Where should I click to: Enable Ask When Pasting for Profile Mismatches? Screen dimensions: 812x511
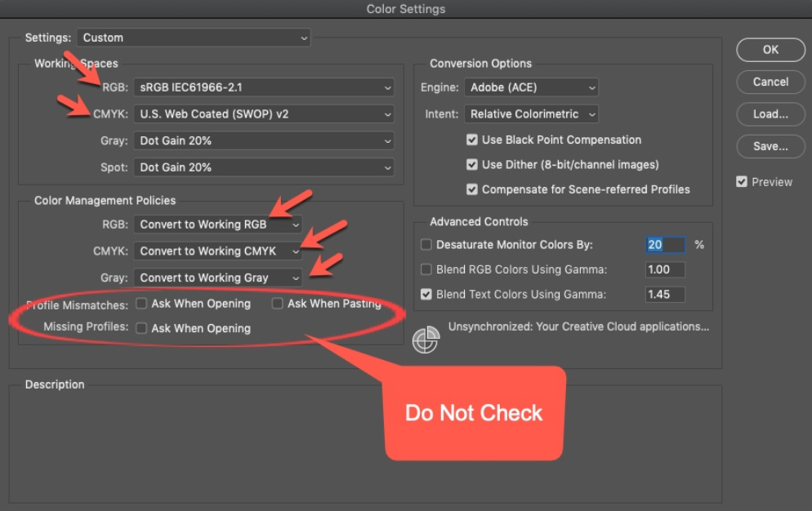pyautogui.click(x=278, y=304)
